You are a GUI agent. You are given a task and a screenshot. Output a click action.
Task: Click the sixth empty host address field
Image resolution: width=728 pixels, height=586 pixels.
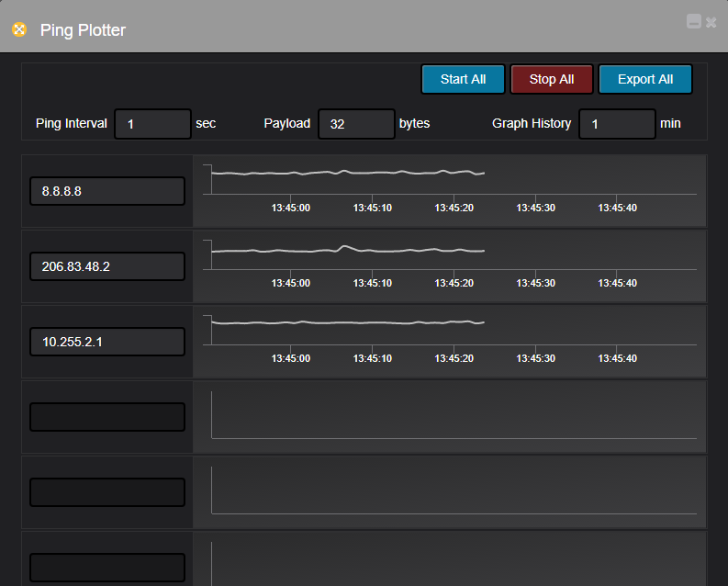[107, 568]
